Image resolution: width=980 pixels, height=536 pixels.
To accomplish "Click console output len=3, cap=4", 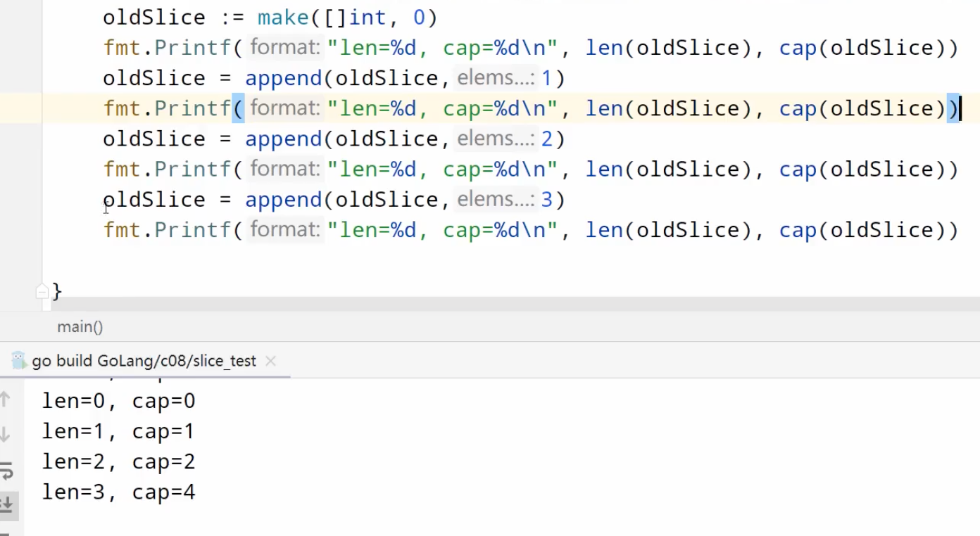I will tap(118, 492).
